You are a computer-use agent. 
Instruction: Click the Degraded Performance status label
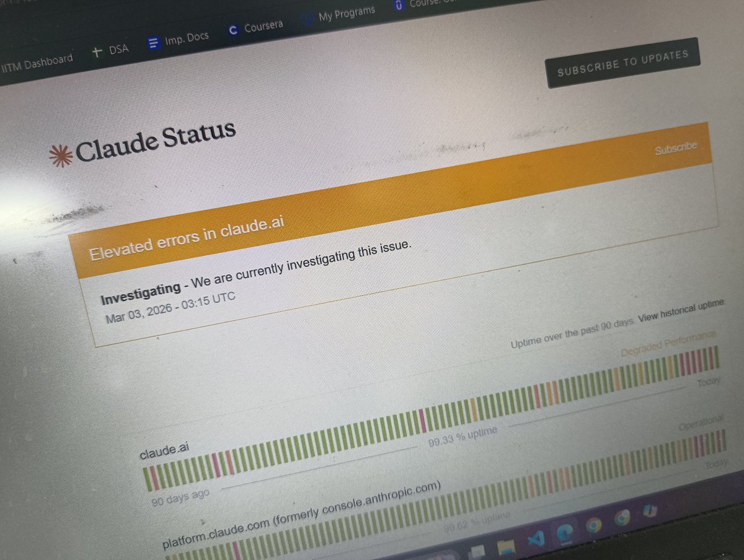click(x=668, y=343)
